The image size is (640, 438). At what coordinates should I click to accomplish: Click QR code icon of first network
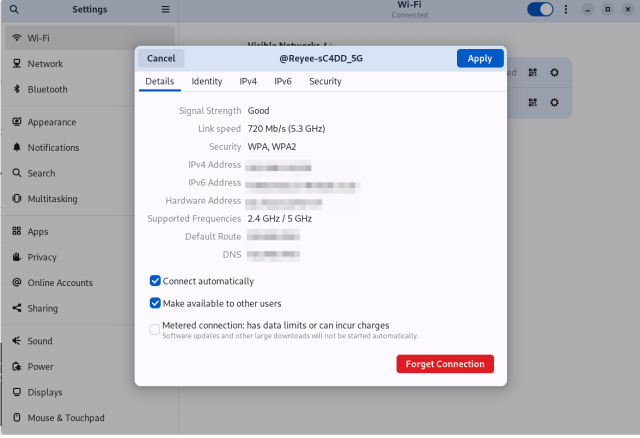click(533, 73)
